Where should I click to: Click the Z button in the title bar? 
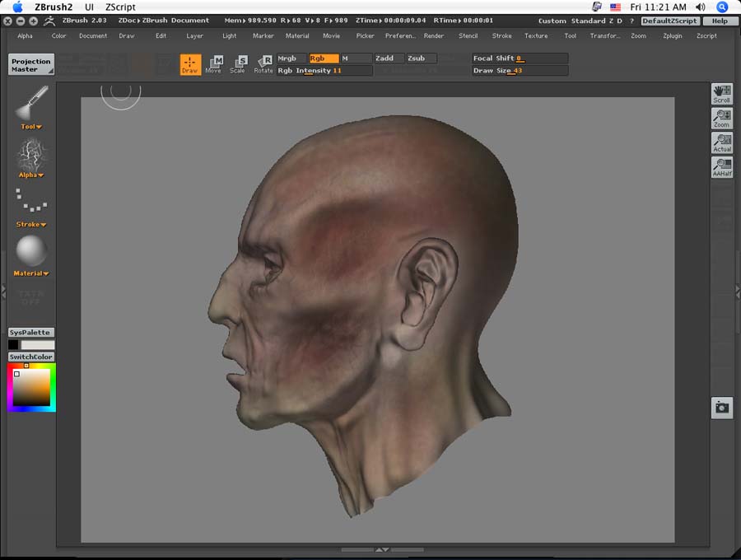click(611, 21)
